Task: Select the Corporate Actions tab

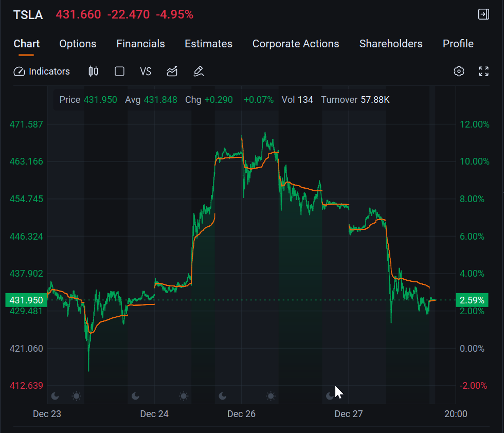Action: 295,44
